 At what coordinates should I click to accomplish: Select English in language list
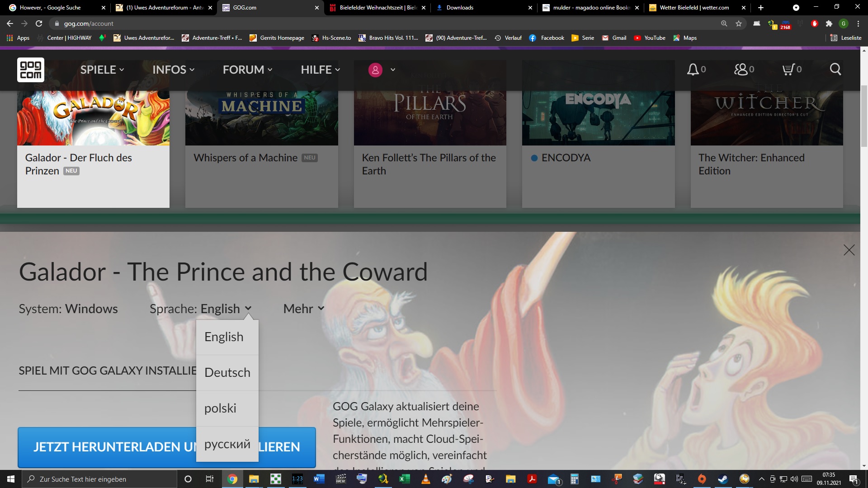click(227, 337)
